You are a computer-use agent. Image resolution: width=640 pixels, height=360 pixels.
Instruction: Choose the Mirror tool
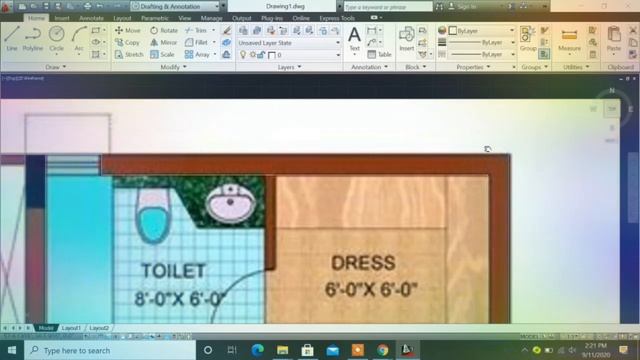163,42
